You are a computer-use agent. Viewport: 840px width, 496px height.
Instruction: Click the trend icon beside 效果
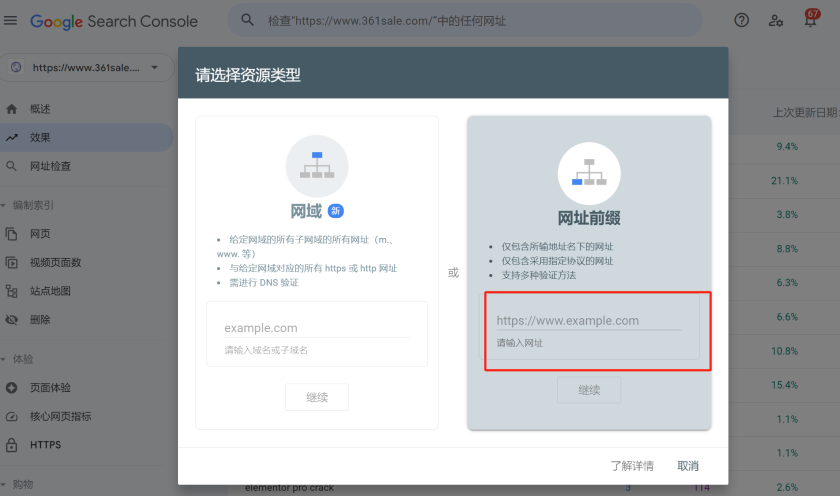pos(11,138)
